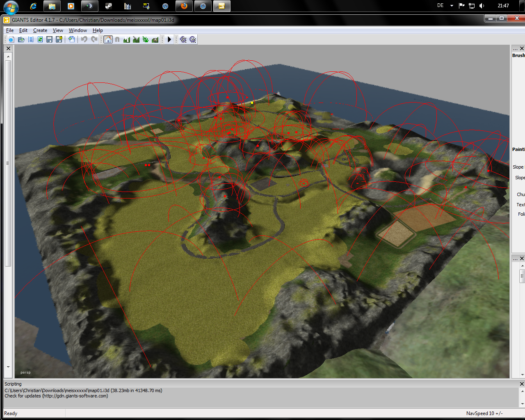Open the Help menu
The image size is (525, 420).
coord(98,30)
